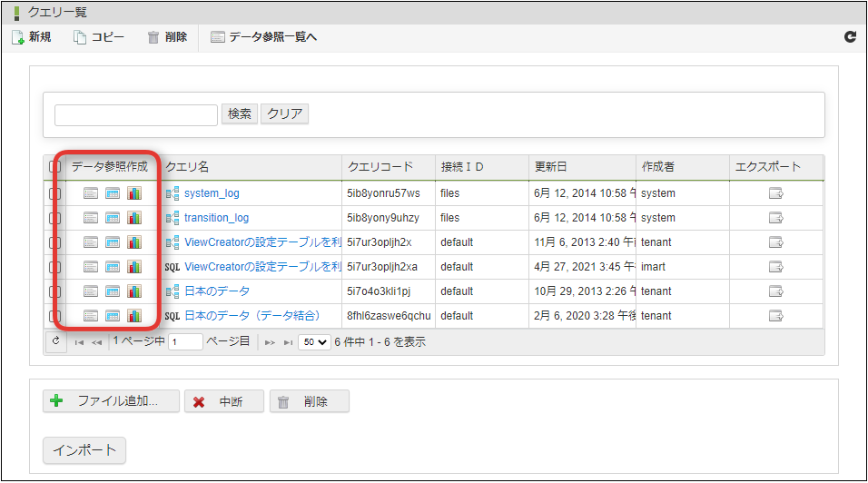Go to データ参照一覧へ in the toolbar
868x483 pixels.
264,37
